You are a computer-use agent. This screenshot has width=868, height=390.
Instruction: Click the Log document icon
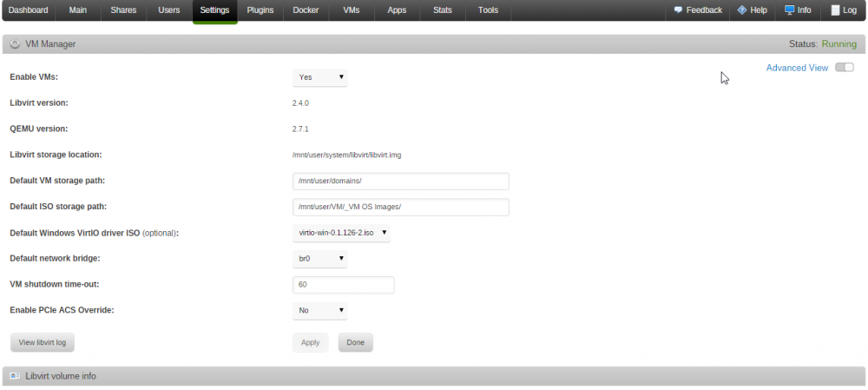point(835,10)
